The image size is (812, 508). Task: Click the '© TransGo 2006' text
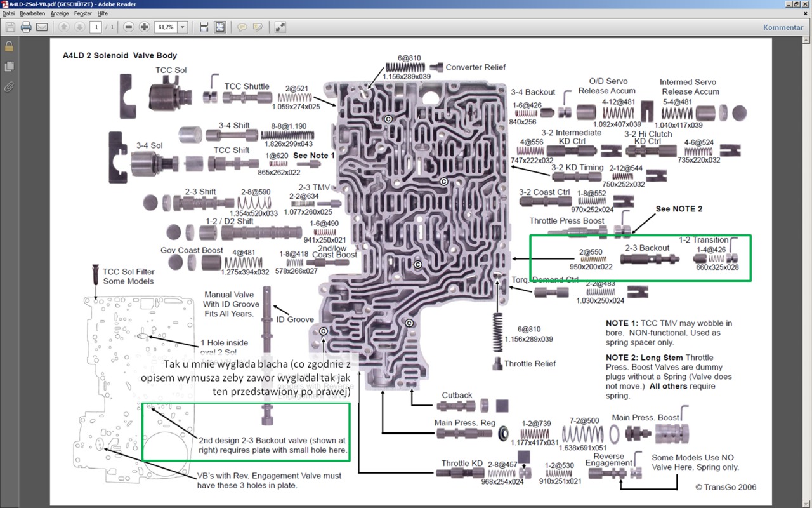tap(726, 487)
